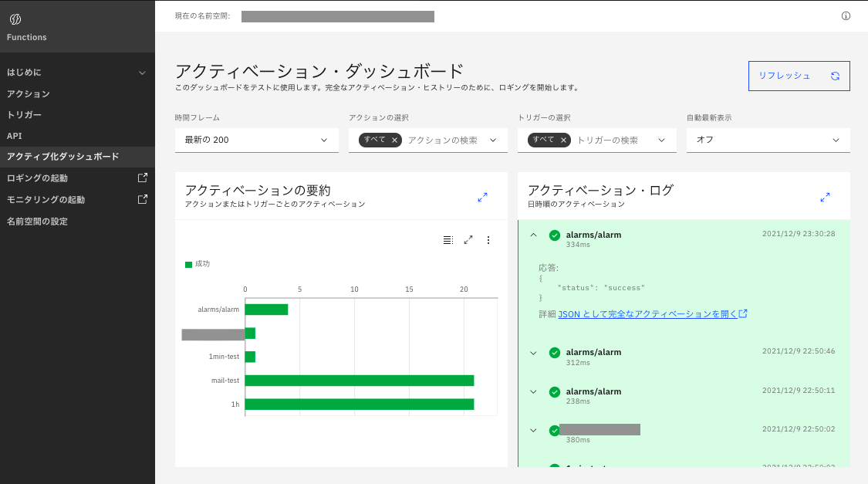The image size is (868, 484).
Task: Collapse the alarms/alarm 23:30:28 log entry
Action: pyautogui.click(x=533, y=235)
